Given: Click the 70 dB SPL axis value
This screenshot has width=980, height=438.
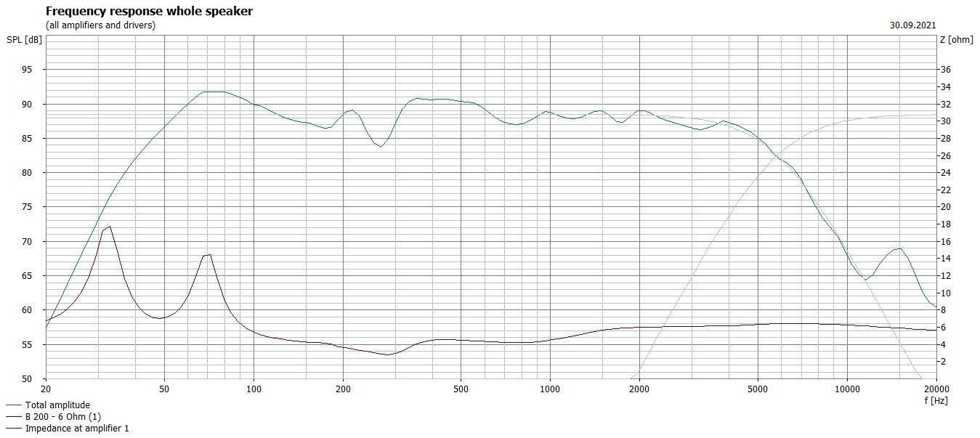Looking at the screenshot, I should pos(27,241).
